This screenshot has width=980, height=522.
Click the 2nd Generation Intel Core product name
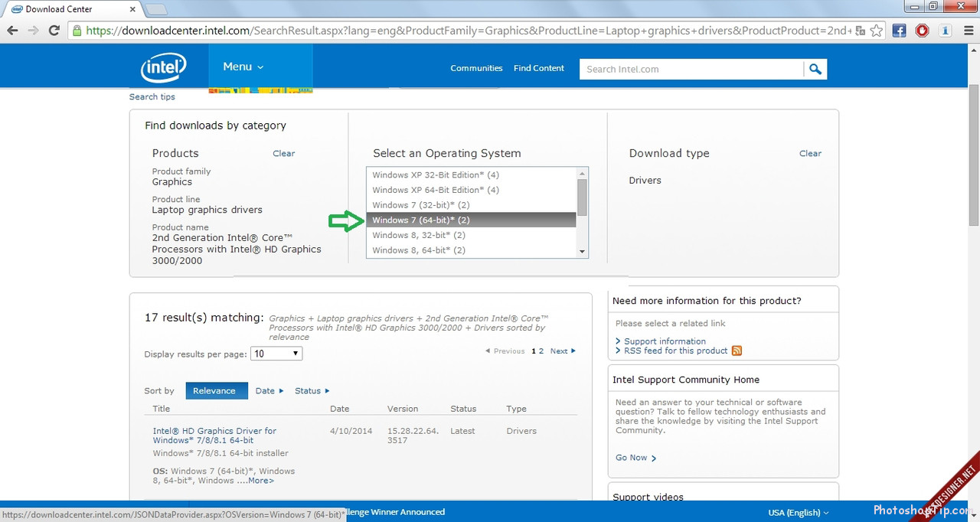click(237, 249)
